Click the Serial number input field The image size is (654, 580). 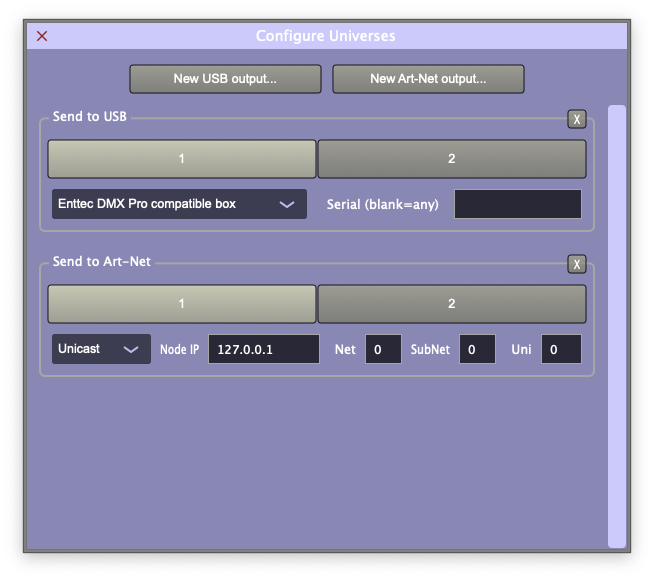517,204
